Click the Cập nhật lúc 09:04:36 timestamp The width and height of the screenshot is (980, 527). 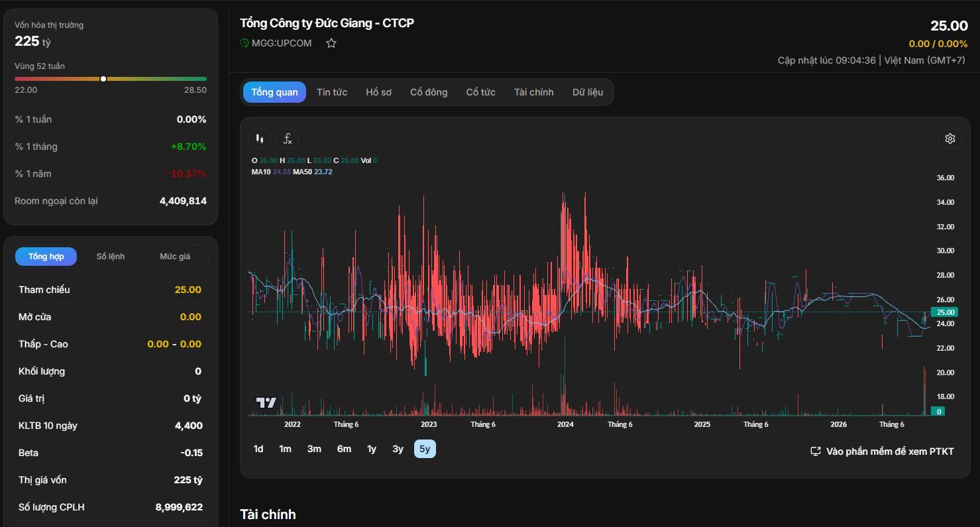point(827,60)
